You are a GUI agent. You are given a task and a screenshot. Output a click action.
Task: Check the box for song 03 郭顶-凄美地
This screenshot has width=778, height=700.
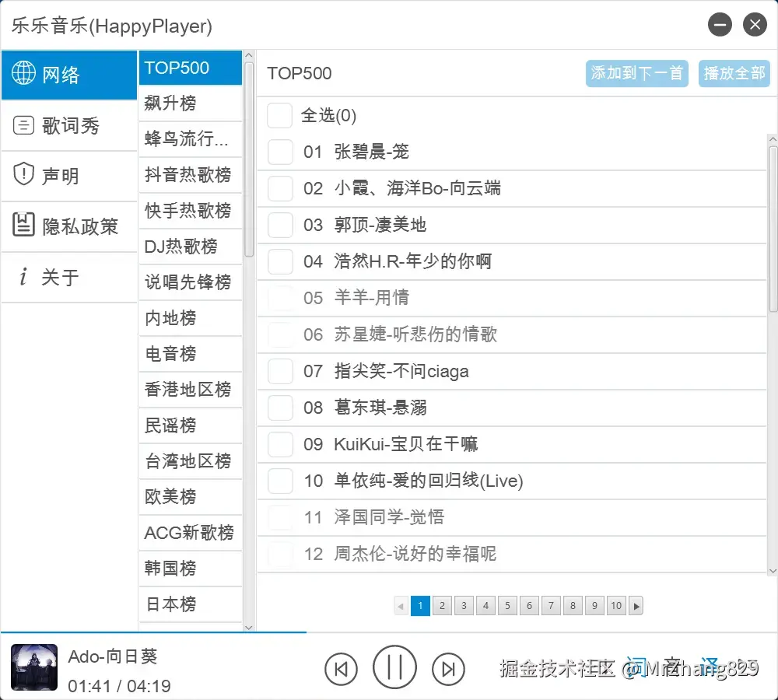(280, 225)
